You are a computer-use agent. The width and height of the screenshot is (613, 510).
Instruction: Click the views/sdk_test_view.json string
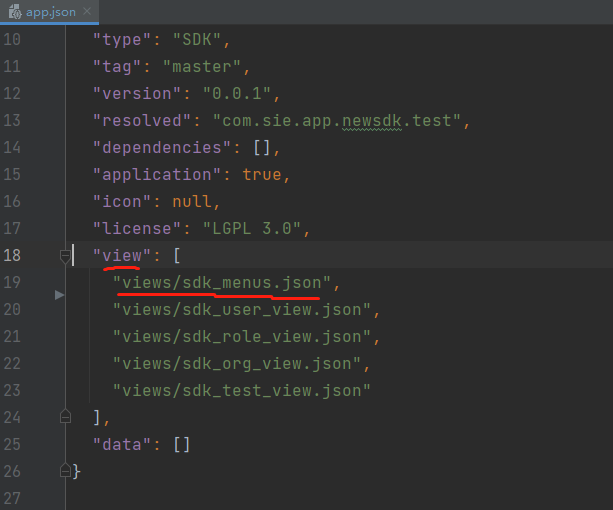[241, 389]
